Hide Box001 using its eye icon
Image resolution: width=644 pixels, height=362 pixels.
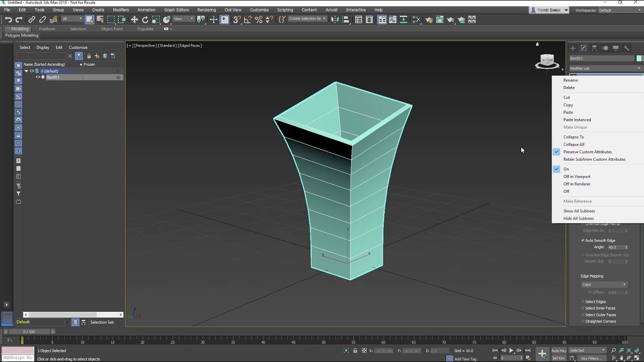tap(37, 77)
